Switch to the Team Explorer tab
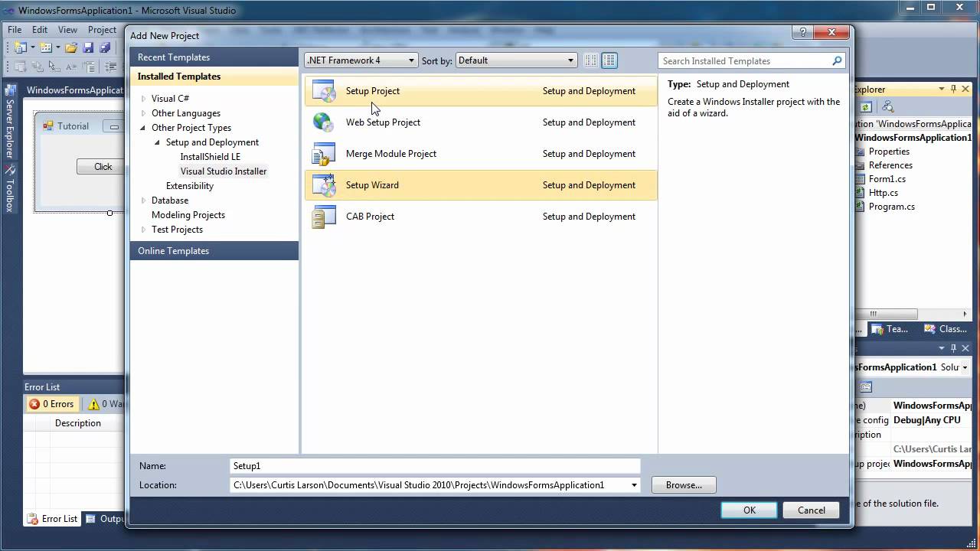The width and height of the screenshot is (980, 551). [x=890, y=329]
